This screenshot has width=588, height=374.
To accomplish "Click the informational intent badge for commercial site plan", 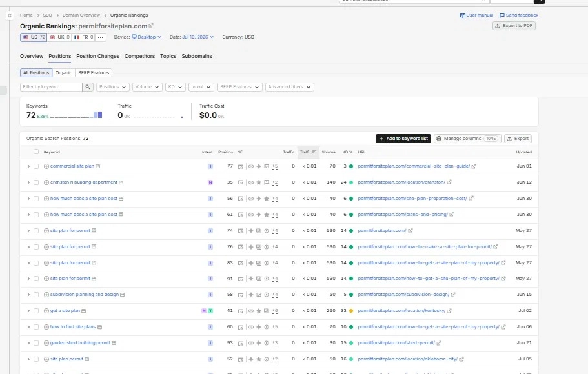I will tap(210, 166).
